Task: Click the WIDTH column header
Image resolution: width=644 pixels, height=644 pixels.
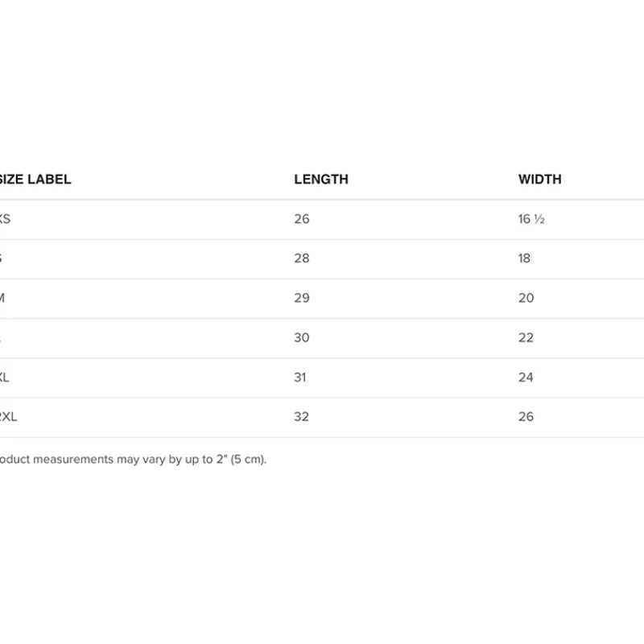Action: (x=539, y=180)
